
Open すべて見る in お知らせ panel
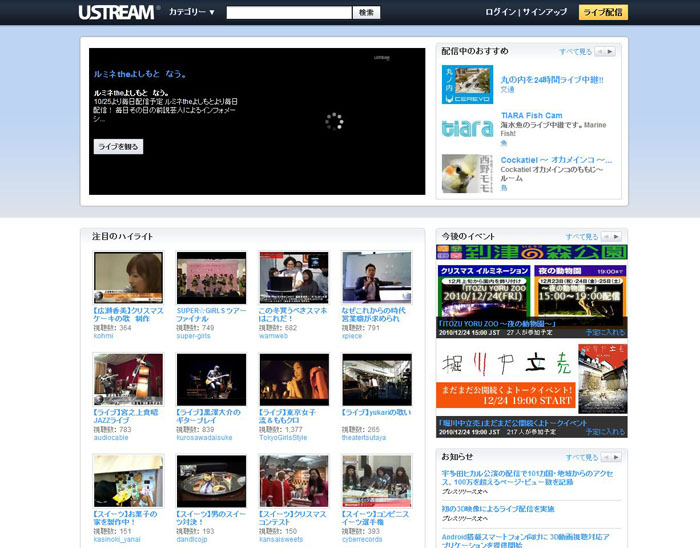coord(582,457)
